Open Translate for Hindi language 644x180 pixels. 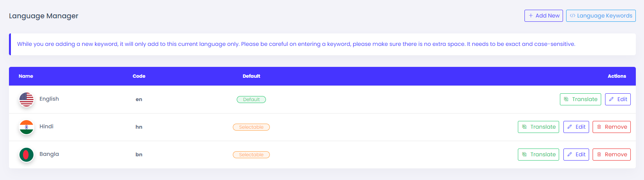pyautogui.click(x=538, y=127)
